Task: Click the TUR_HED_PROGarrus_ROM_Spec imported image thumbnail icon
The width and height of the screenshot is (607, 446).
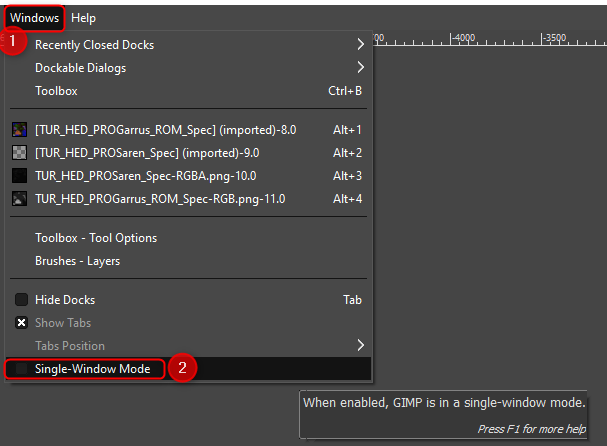Action: pyautogui.click(x=19, y=130)
